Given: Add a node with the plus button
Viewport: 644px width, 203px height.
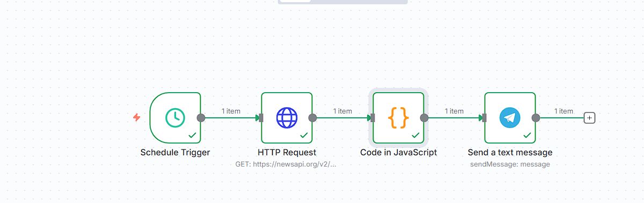Looking at the screenshot, I should (x=589, y=118).
